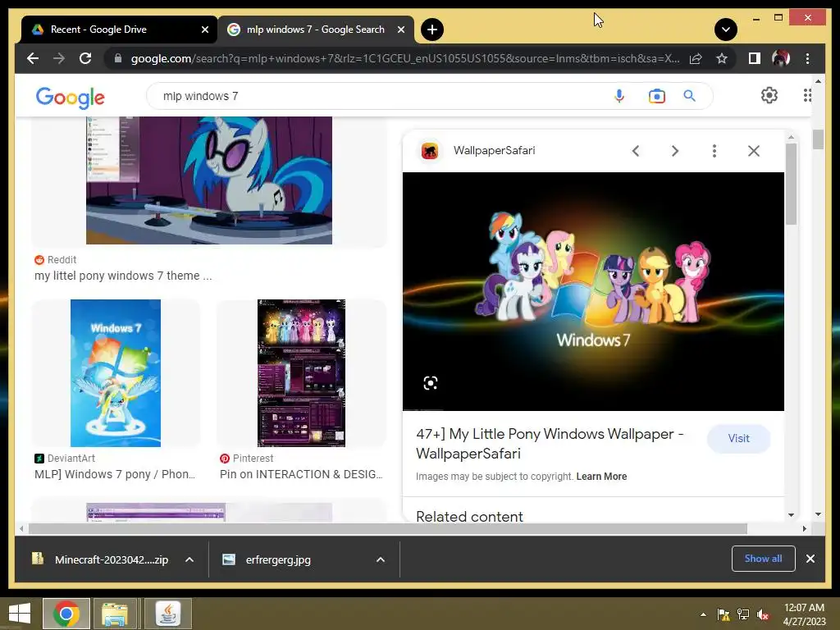Click the Chrome taskbar icon
Screen dimensions: 840x630
(x=66, y=614)
